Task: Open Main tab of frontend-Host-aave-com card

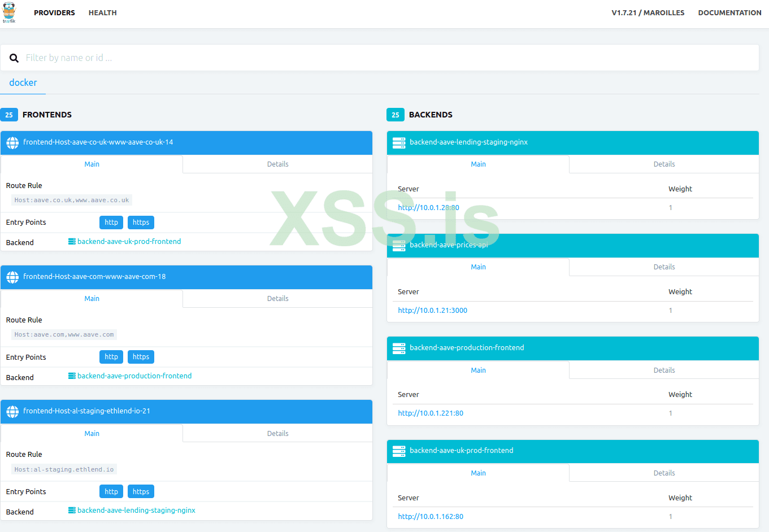Action: [92, 299]
